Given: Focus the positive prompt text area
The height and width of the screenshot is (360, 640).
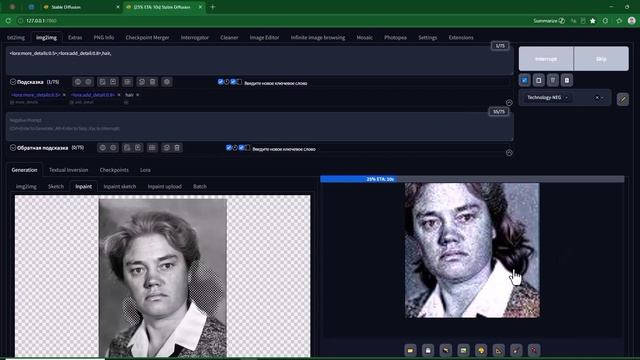Looking at the screenshot, I should (x=260, y=60).
